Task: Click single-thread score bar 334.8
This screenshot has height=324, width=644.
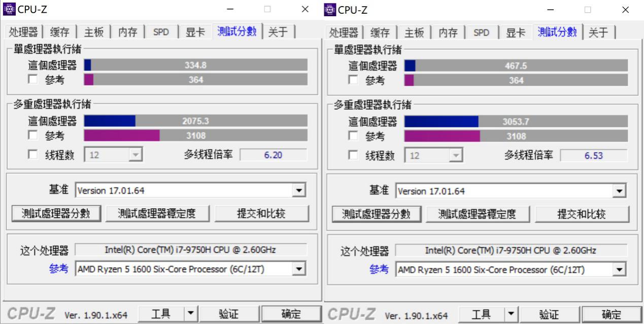Action: [x=195, y=64]
